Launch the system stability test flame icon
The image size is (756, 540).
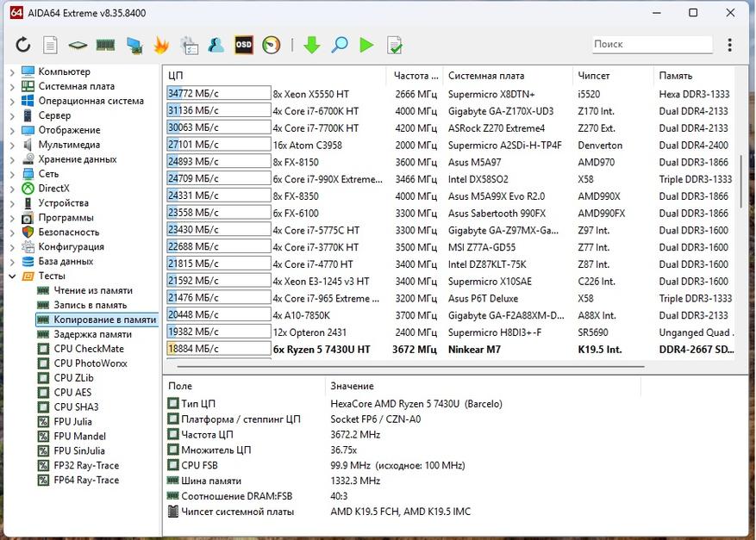coord(161,46)
